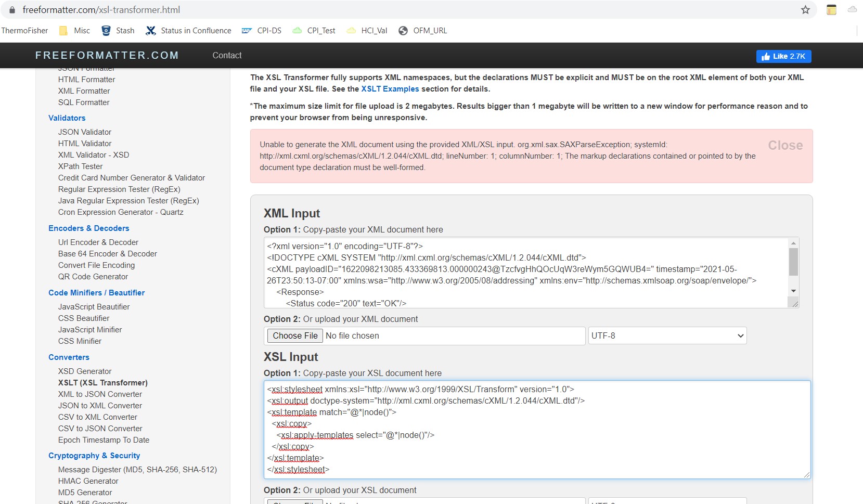Open the ThermoFisher bookmark
863x504 pixels.
tap(24, 31)
